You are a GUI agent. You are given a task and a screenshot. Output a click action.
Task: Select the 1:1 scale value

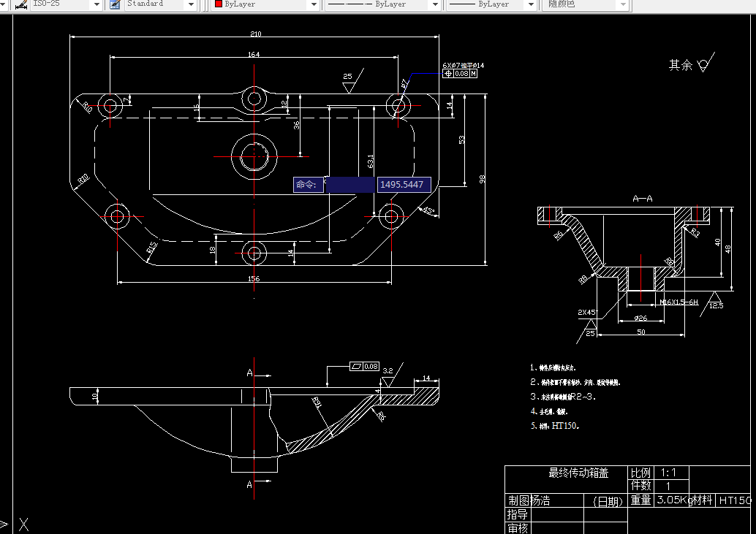(x=668, y=473)
